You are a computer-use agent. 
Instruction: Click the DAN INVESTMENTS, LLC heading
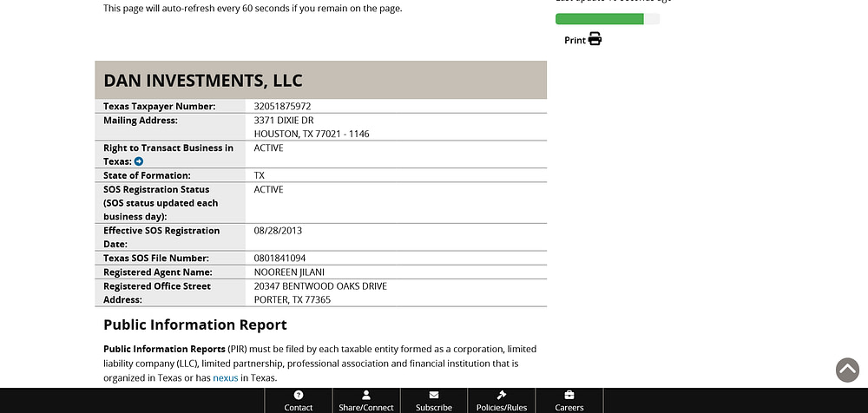pyautogui.click(x=202, y=81)
